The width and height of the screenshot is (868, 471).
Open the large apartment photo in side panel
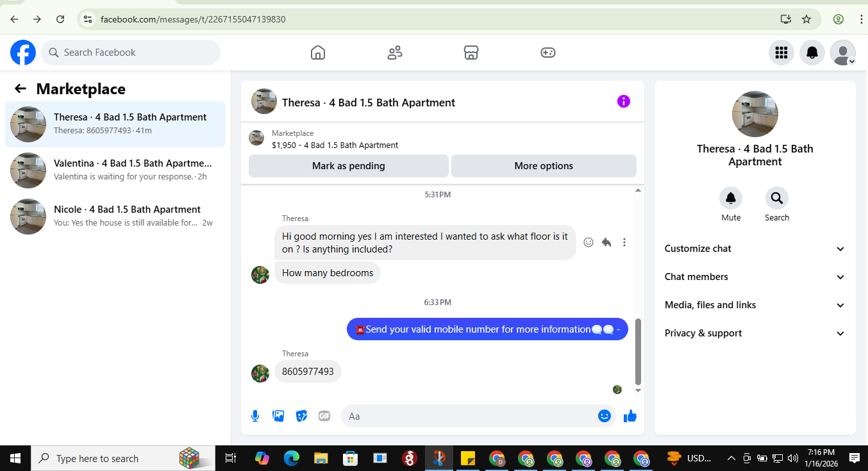[x=755, y=114]
